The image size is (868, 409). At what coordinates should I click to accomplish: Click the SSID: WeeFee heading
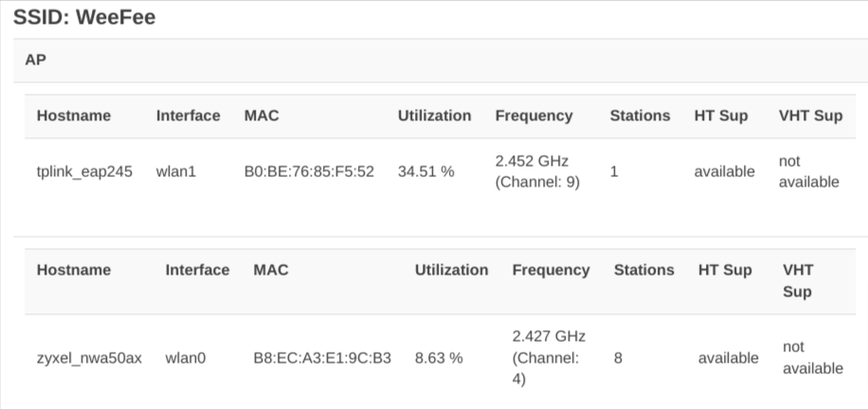84,17
